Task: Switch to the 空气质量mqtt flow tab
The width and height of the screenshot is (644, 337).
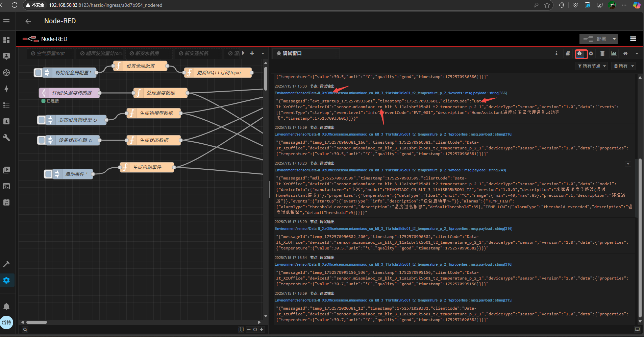Action: 50,53
